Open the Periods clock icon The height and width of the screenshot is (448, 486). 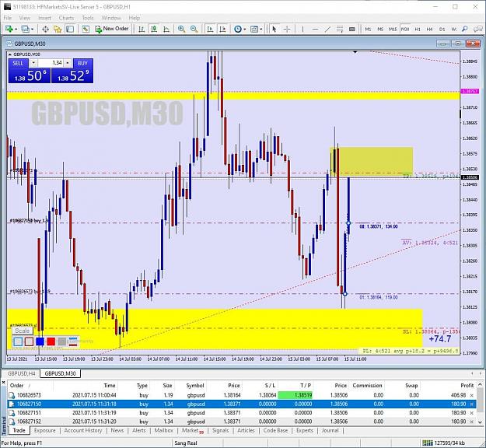[238, 29]
